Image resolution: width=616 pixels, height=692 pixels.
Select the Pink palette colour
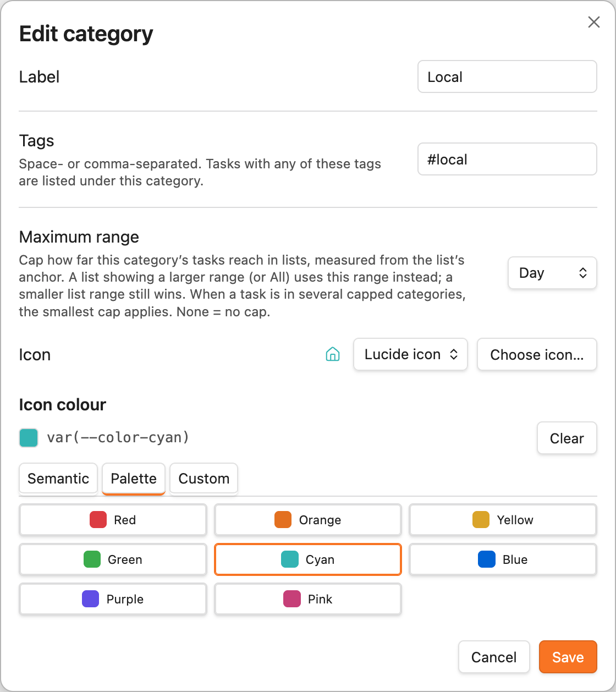click(308, 599)
